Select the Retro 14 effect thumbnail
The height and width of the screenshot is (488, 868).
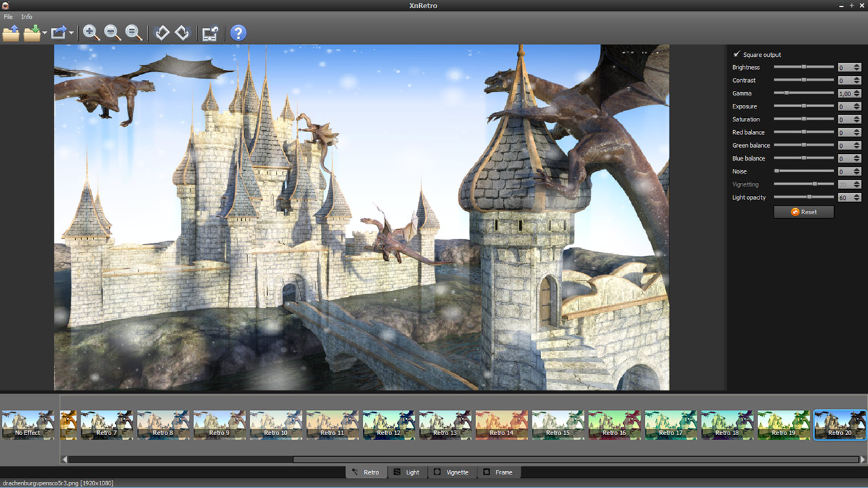click(502, 424)
